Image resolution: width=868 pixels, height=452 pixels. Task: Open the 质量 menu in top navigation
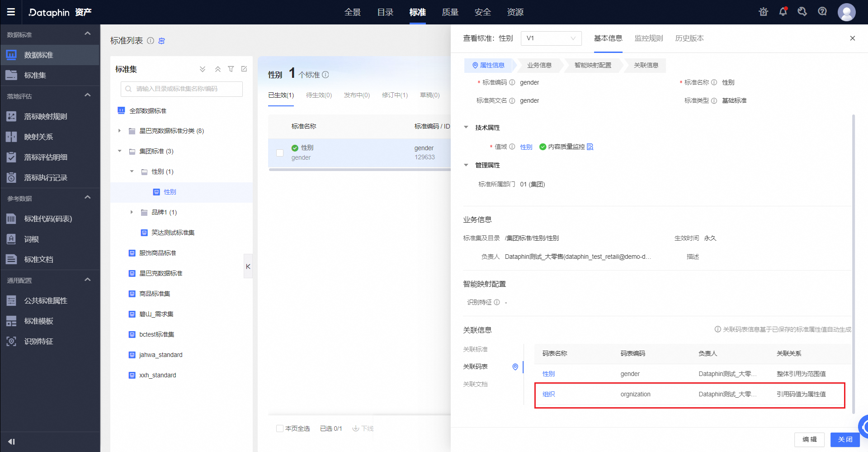[450, 12]
